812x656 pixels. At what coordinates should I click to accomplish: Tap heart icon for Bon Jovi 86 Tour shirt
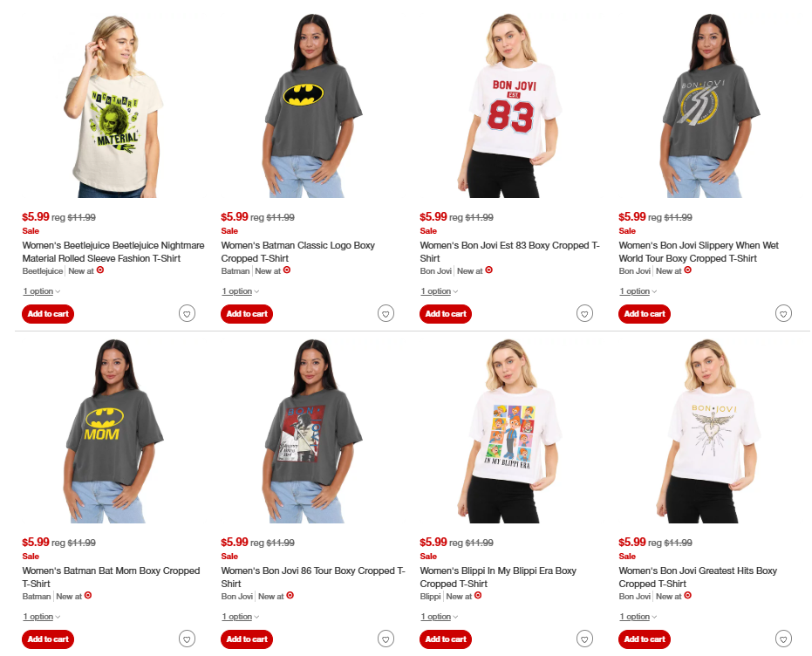[x=386, y=639]
